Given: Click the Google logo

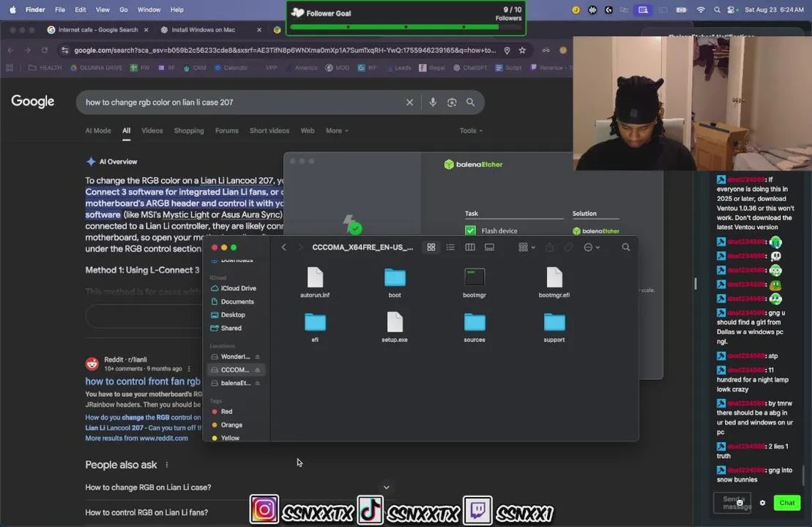Looking at the screenshot, I should [33, 102].
